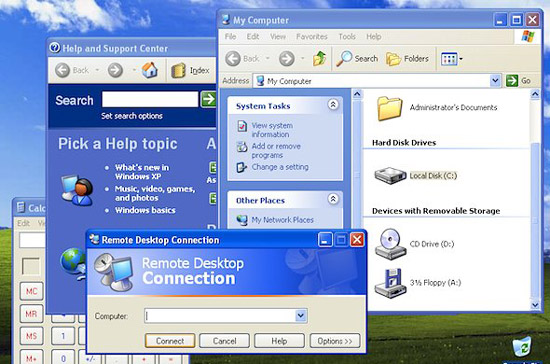Image resolution: width=550 pixels, height=364 pixels.
Task: Toggle the Folders pane in My Computer
Action: pos(408,59)
